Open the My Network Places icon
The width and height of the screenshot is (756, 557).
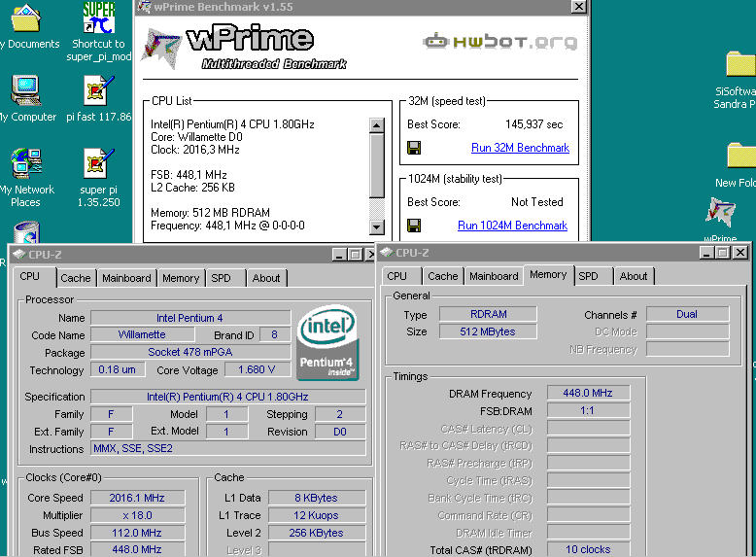coord(27,164)
